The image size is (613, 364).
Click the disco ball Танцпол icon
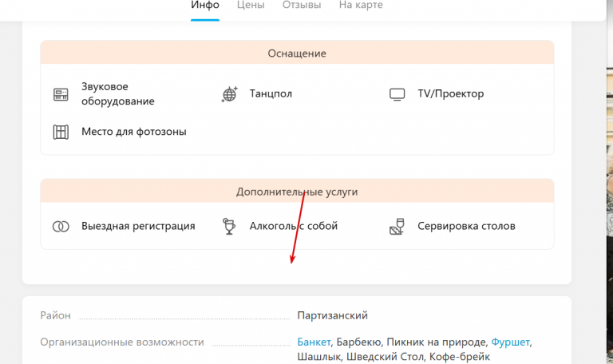pos(230,94)
